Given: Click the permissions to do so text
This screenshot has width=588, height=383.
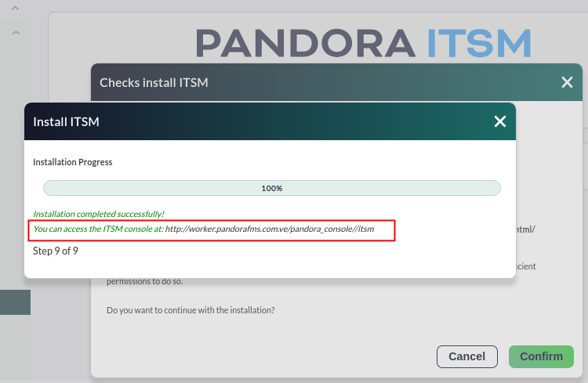Looking at the screenshot, I should pos(145,281).
